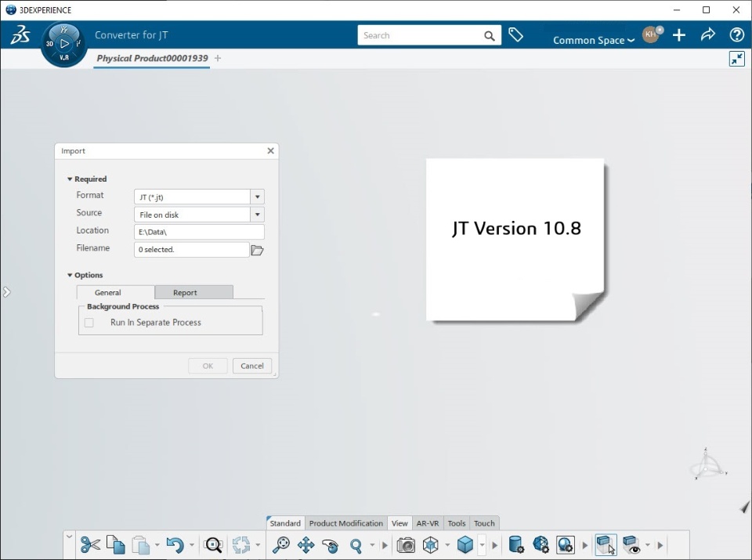Open the 3DEXPERIENCE compass play button
Image resolution: width=752 pixels, height=560 pixels.
pyautogui.click(x=63, y=44)
